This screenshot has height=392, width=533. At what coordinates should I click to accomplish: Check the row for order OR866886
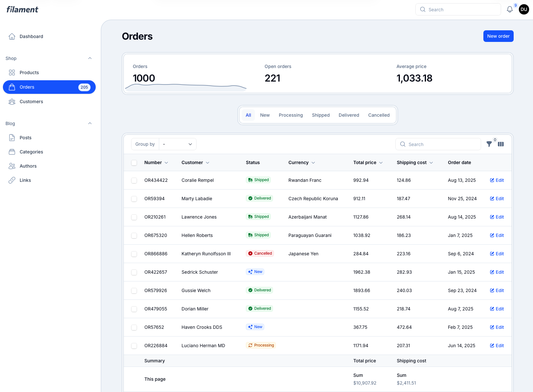click(x=134, y=254)
